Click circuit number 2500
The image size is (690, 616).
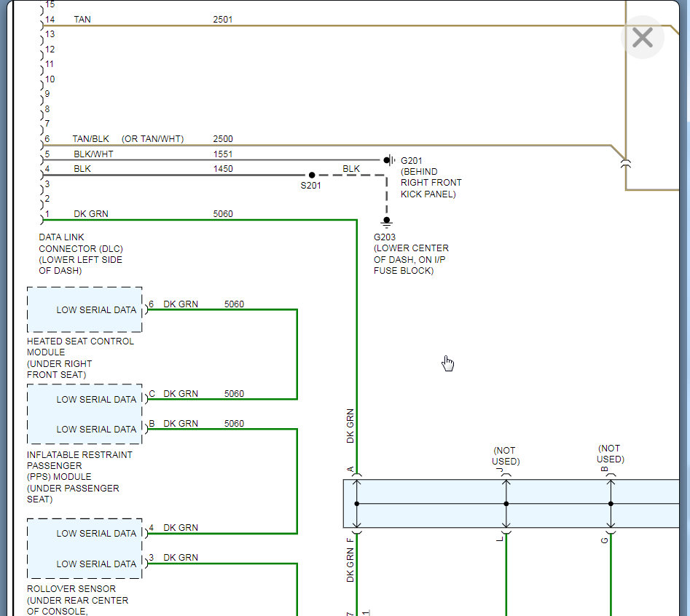[223, 139]
